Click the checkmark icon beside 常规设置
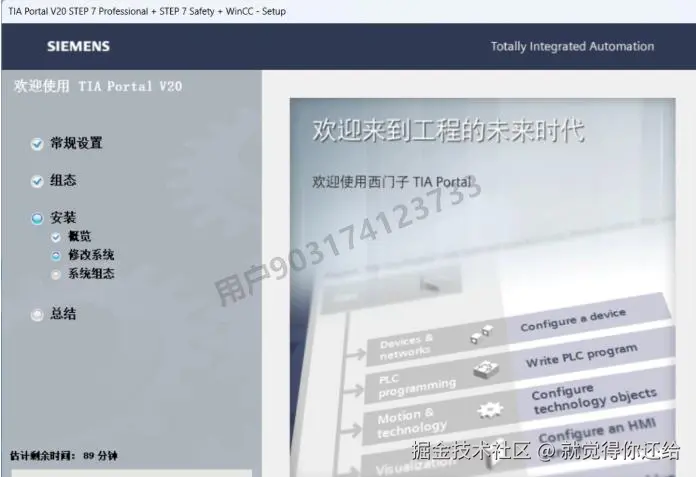696x477 pixels. pos(37,144)
